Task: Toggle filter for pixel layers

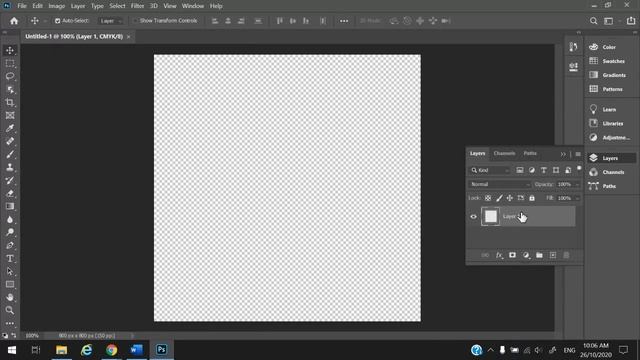Action: (520, 170)
